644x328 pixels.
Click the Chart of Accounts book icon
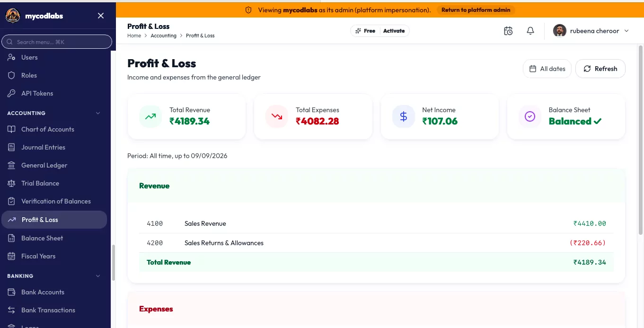pos(12,129)
